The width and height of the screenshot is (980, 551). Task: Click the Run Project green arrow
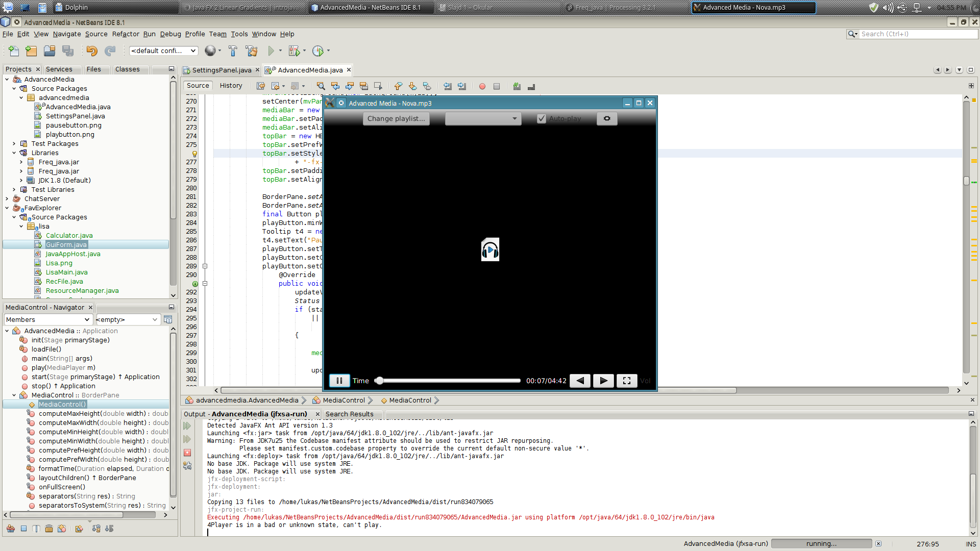pyautogui.click(x=271, y=51)
